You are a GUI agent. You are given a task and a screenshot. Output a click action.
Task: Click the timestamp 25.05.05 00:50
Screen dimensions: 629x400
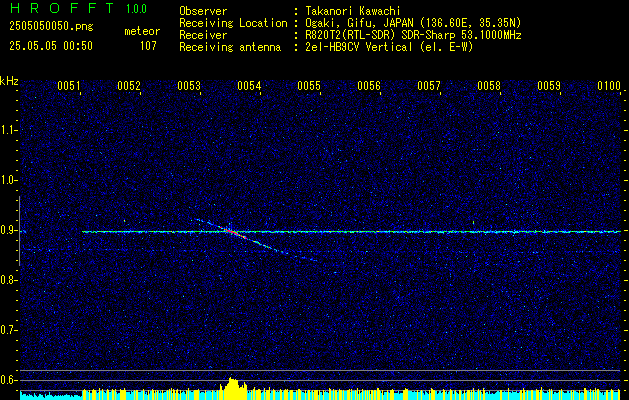pos(51,46)
